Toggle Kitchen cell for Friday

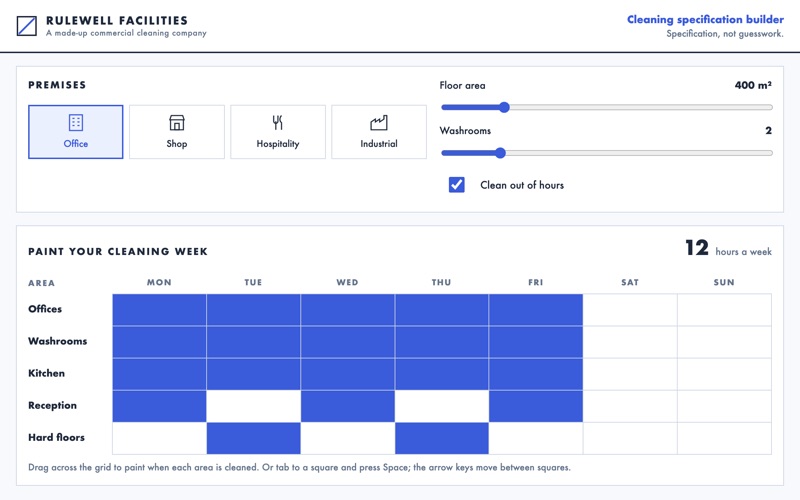click(x=536, y=374)
